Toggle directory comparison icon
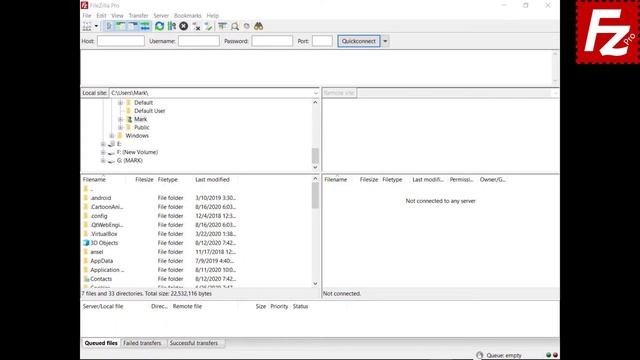The image size is (640, 360). pyautogui.click(x=235, y=26)
